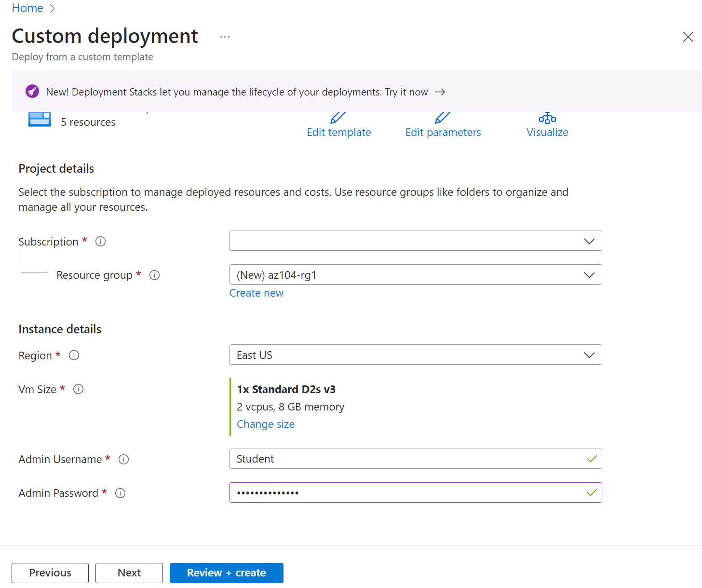The height and width of the screenshot is (588, 702).
Task: Click the Deployment Stacks rocket icon
Action: point(32,92)
